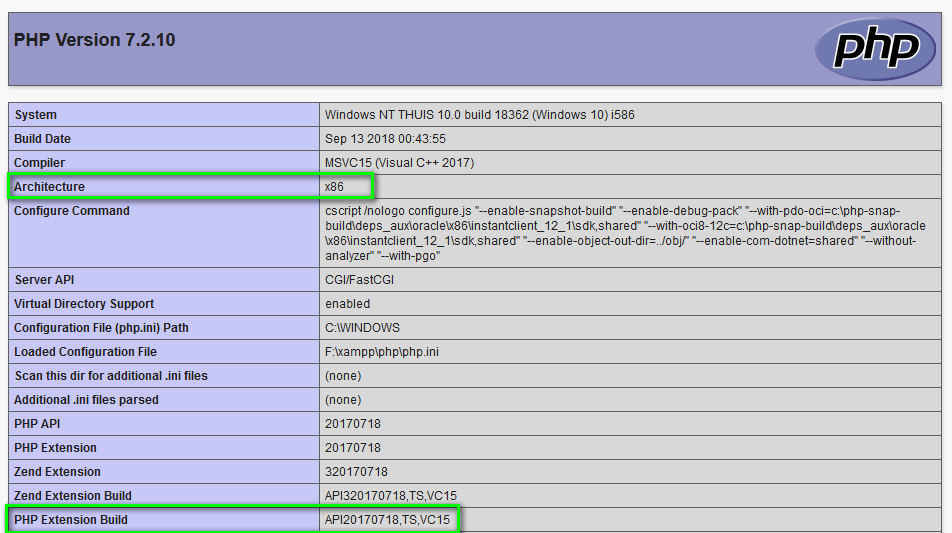952x533 pixels.
Task: Select '(none)' in the Additional .ini files row
Action: (343, 399)
